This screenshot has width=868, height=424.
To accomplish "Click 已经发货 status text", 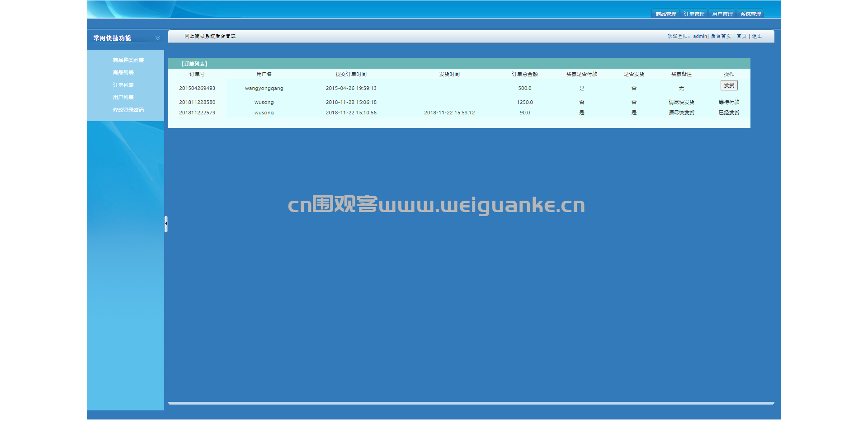I will [729, 113].
